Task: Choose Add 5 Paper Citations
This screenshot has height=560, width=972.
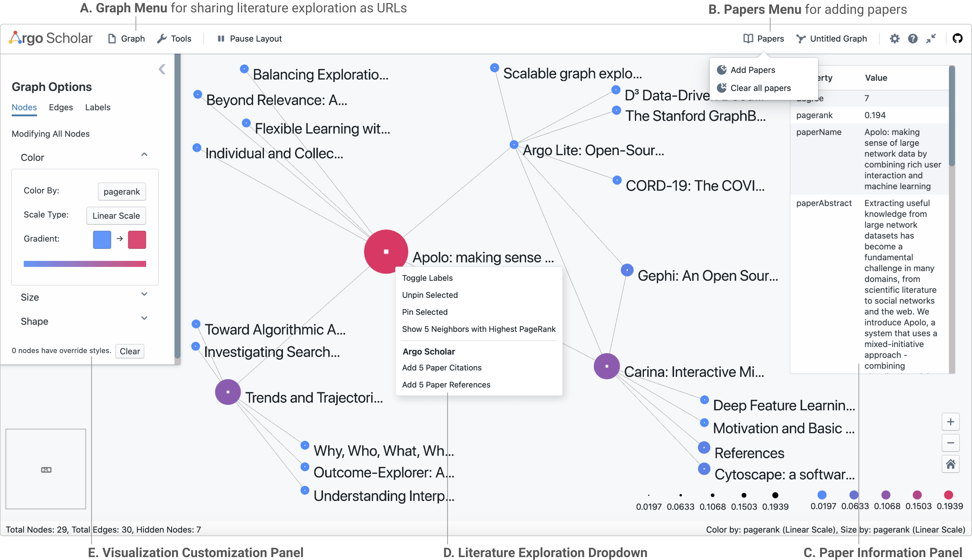Action: (x=441, y=368)
